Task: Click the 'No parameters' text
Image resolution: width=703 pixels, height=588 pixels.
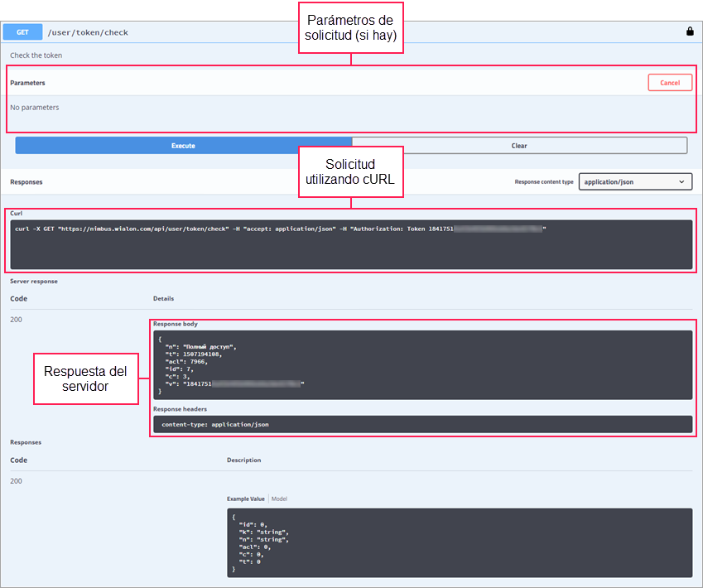Action: 35,107
